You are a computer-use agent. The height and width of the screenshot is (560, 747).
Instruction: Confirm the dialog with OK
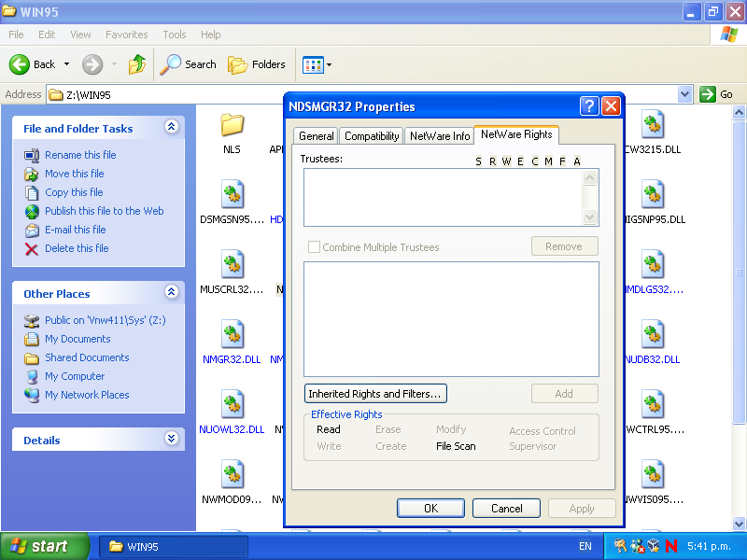click(x=430, y=508)
